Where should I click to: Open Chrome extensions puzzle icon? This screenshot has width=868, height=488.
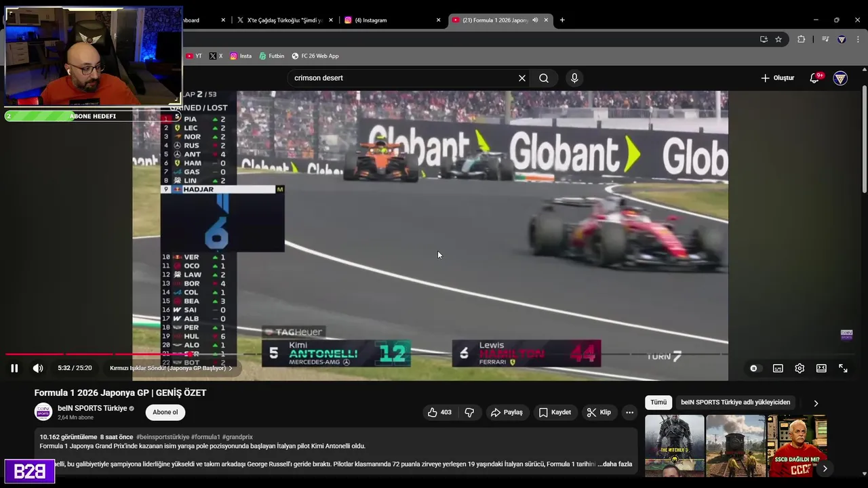pyautogui.click(x=801, y=39)
